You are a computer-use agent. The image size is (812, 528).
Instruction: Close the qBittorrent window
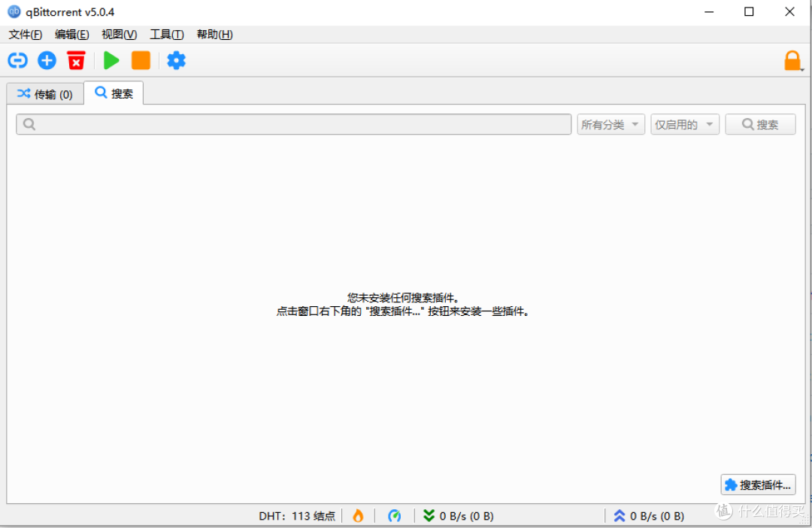(x=789, y=11)
